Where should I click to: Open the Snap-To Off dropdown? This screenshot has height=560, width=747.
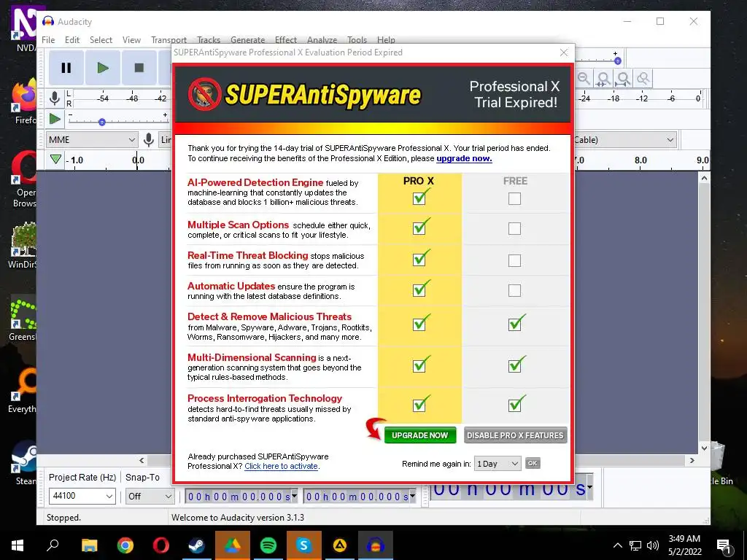[x=150, y=496]
